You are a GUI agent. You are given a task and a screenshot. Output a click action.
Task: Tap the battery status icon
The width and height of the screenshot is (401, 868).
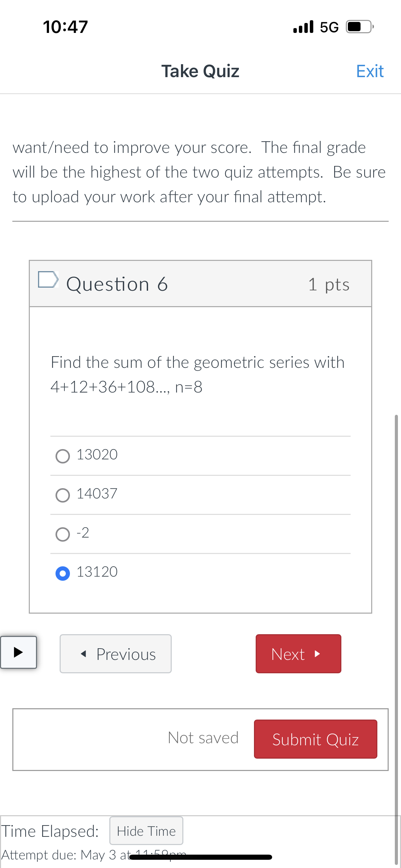pos(359,27)
